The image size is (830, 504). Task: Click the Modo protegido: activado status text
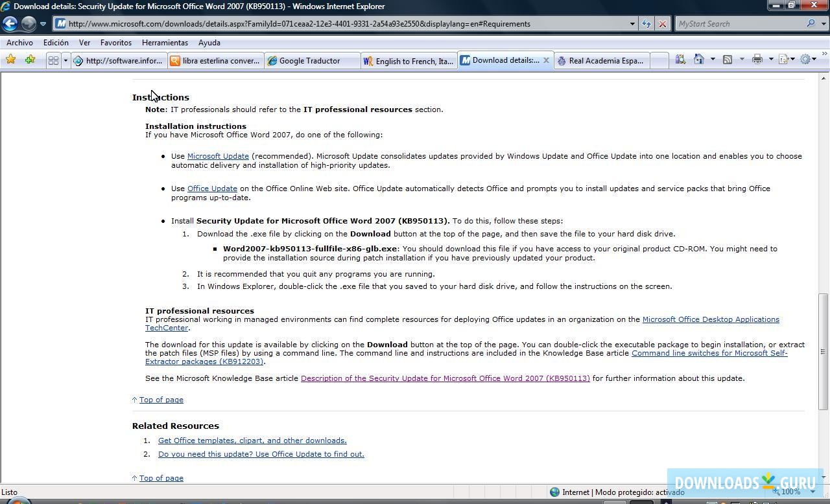pyautogui.click(x=639, y=492)
